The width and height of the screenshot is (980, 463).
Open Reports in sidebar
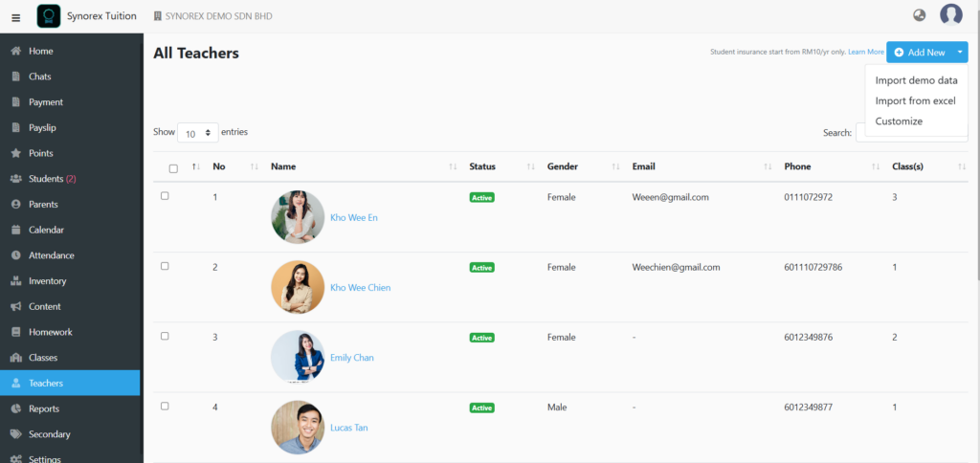70,408
